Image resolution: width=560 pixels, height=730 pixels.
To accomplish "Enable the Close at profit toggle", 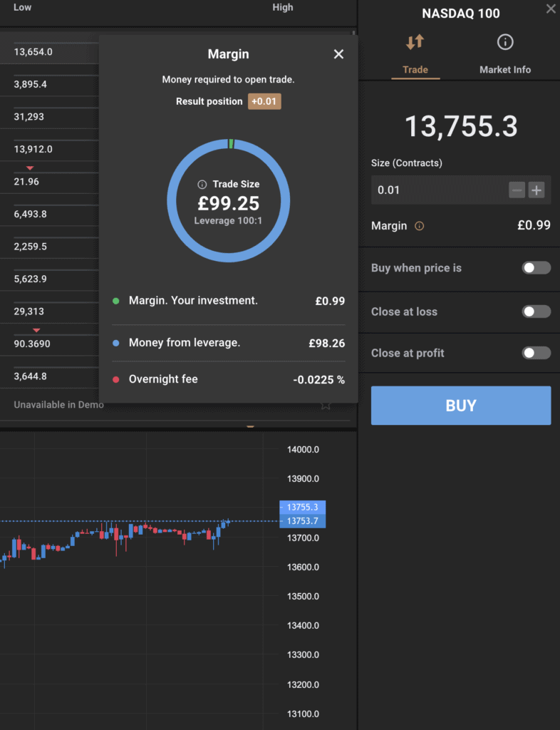I will pyautogui.click(x=536, y=353).
